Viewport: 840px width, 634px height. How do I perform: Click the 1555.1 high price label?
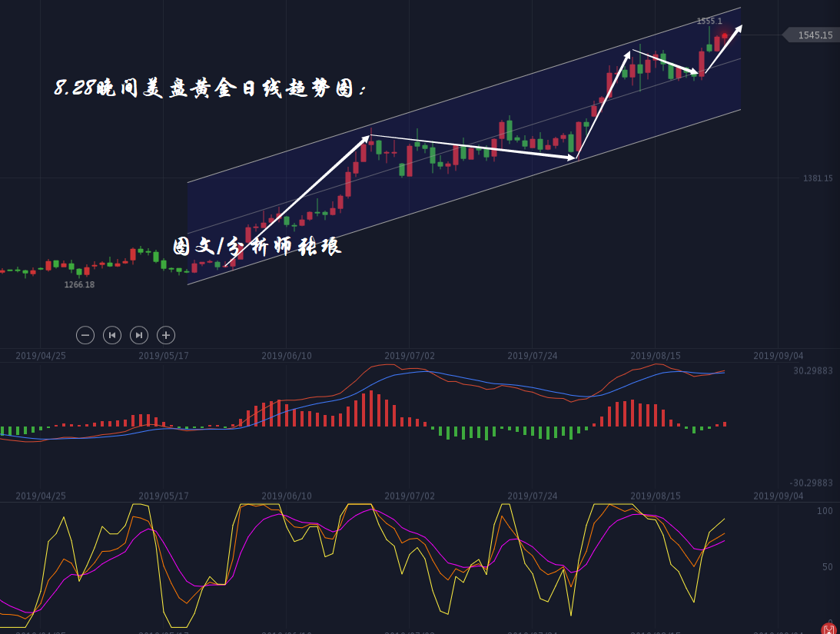tap(709, 22)
